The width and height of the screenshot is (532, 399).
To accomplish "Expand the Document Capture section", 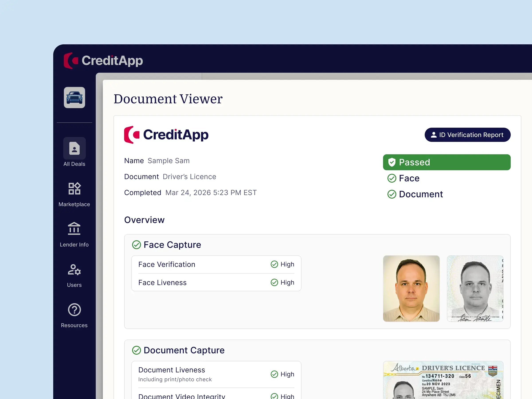I will point(184,350).
